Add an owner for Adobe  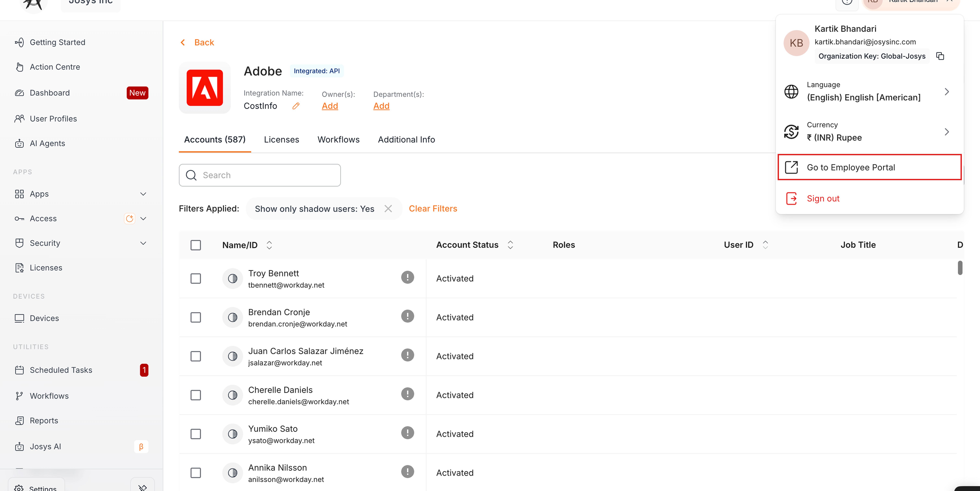[x=330, y=106]
